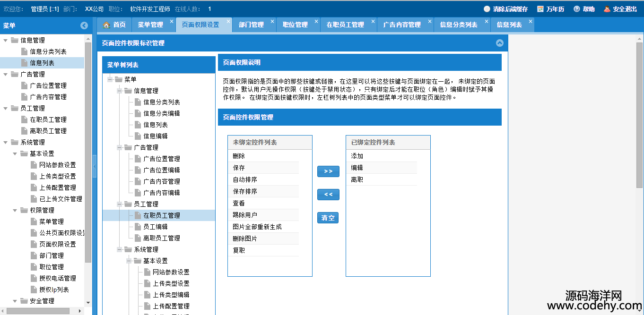The image size is (644, 315).
Task: Click the home icon on 首页 tab
Action: [x=106, y=25]
